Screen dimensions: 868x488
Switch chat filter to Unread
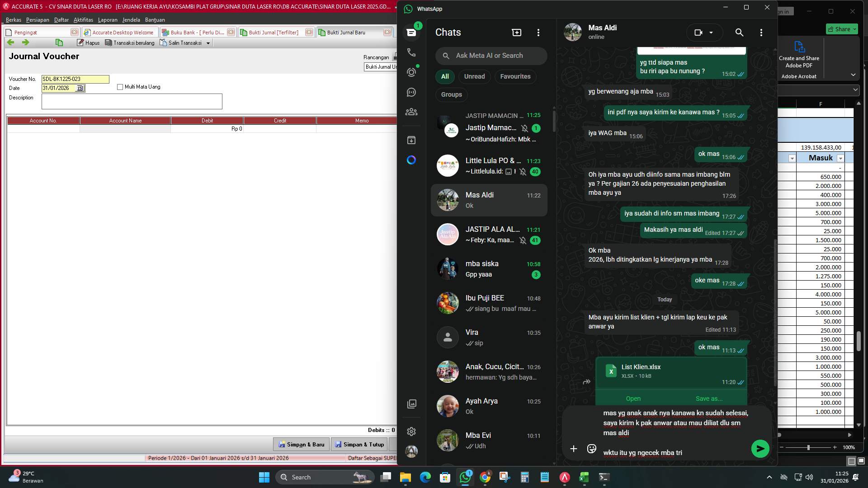pos(474,76)
